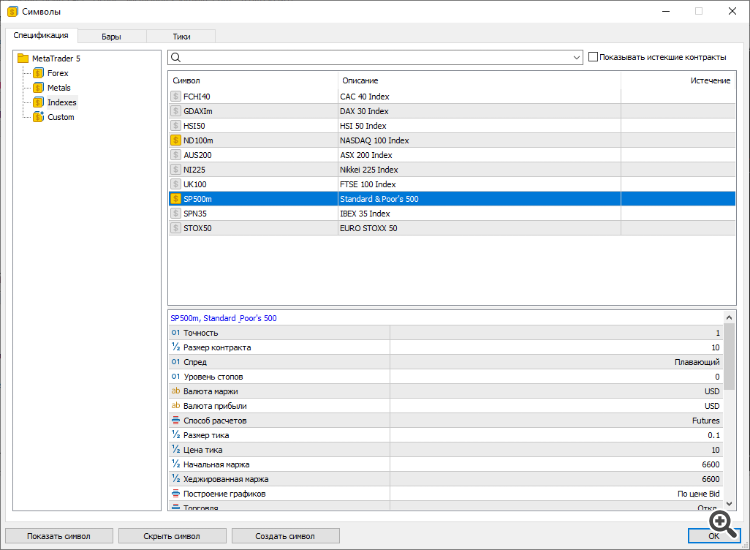This screenshot has height=550, width=750.
Task: Select the ASX 200 Index description
Action: tap(366, 155)
